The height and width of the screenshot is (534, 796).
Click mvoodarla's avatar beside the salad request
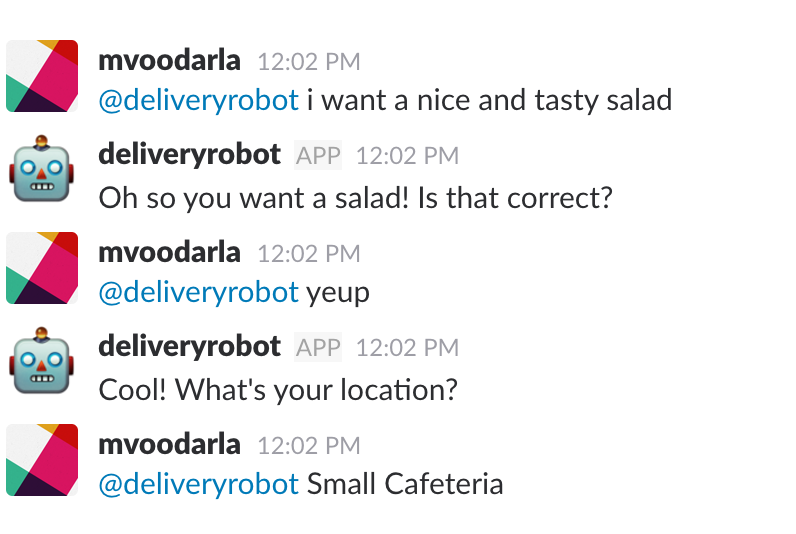(42, 76)
